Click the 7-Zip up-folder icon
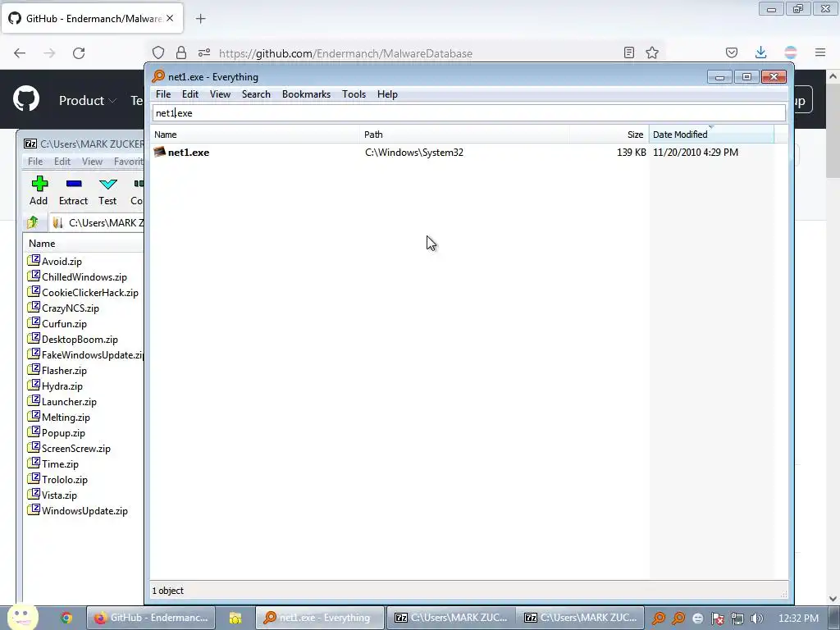 [33, 222]
